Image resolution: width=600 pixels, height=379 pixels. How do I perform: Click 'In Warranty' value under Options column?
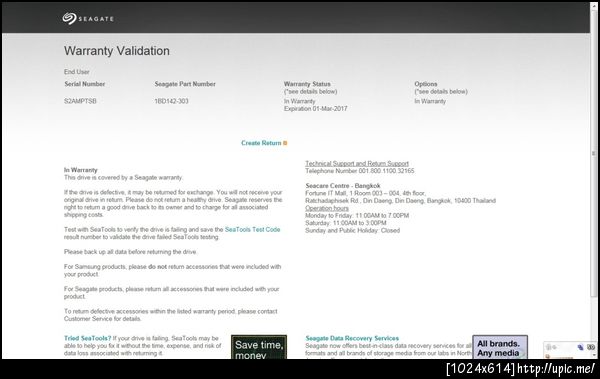coord(430,101)
